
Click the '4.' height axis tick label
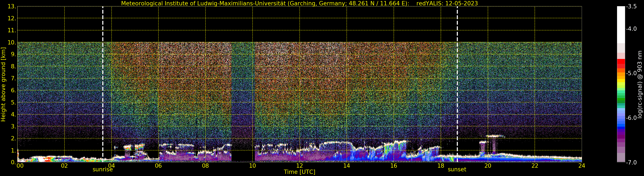pyautogui.click(x=13, y=114)
